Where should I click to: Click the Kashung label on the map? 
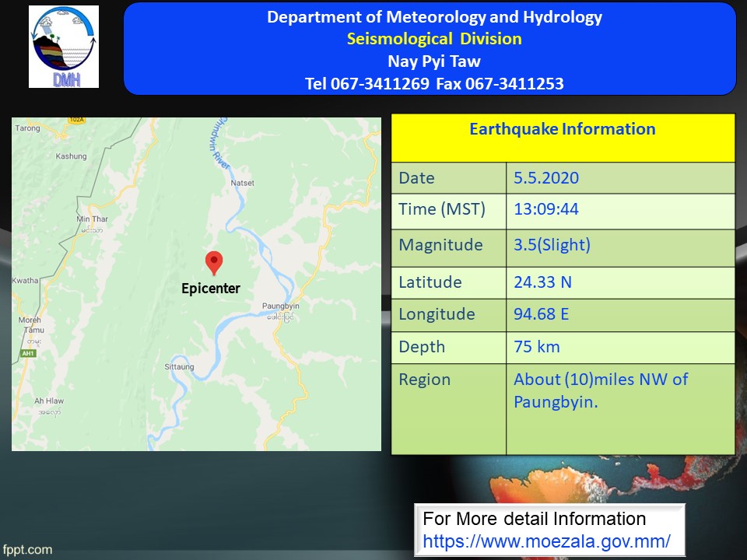click(72, 156)
